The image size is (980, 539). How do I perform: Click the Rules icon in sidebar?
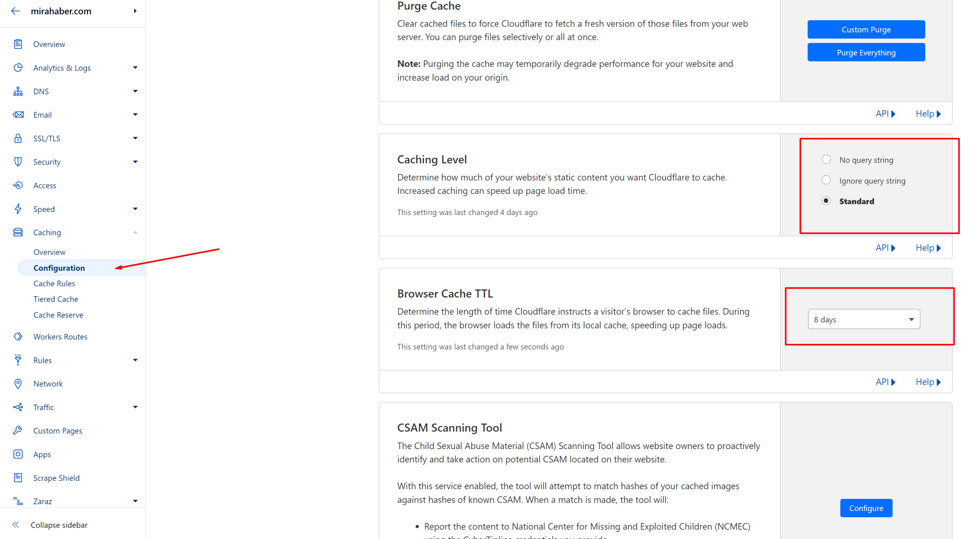[x=18, y=360]
